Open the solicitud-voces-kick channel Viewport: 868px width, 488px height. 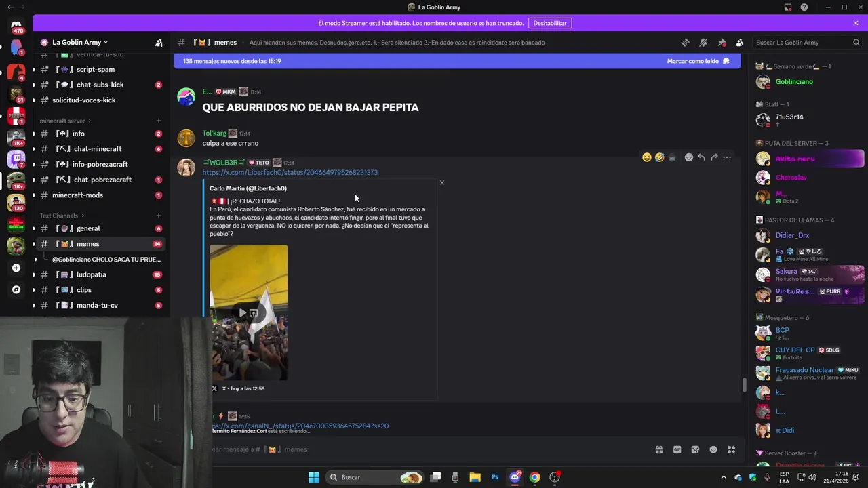coord(100,100)
